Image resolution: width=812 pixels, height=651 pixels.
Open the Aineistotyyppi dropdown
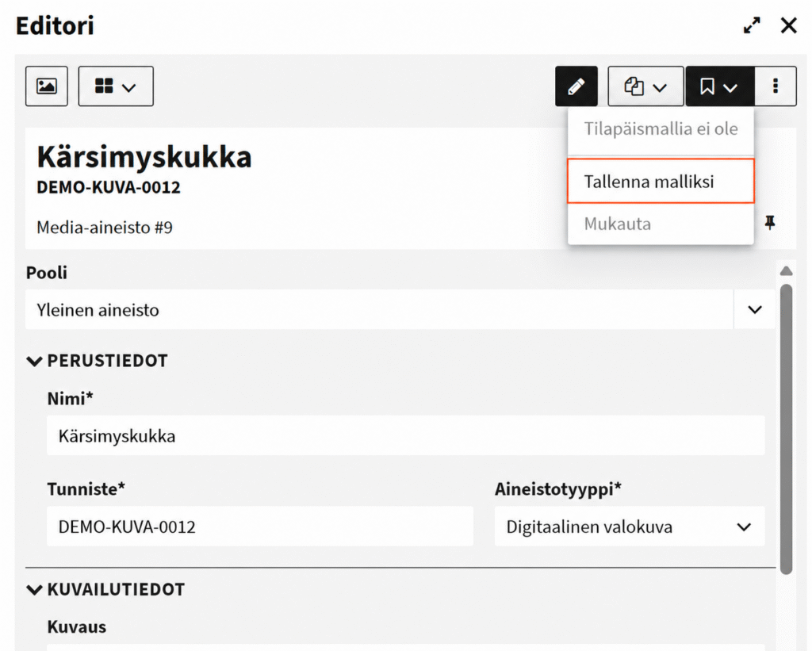pyautogui.click(x=629, y=527)
